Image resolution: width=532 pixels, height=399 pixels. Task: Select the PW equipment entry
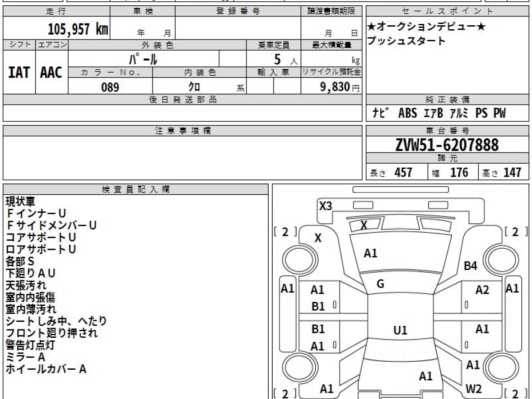pyautogui.click(x=500, y=113)
